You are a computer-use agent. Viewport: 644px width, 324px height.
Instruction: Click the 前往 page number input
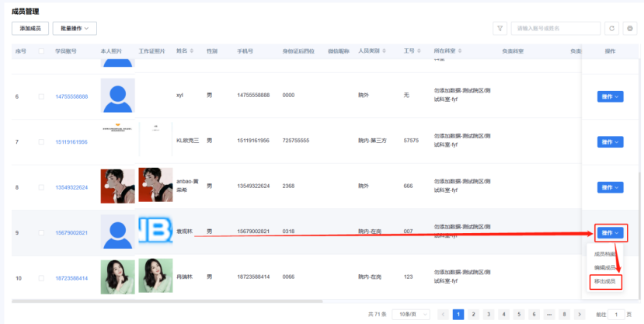pyautogui.click(x=616, y=315)
